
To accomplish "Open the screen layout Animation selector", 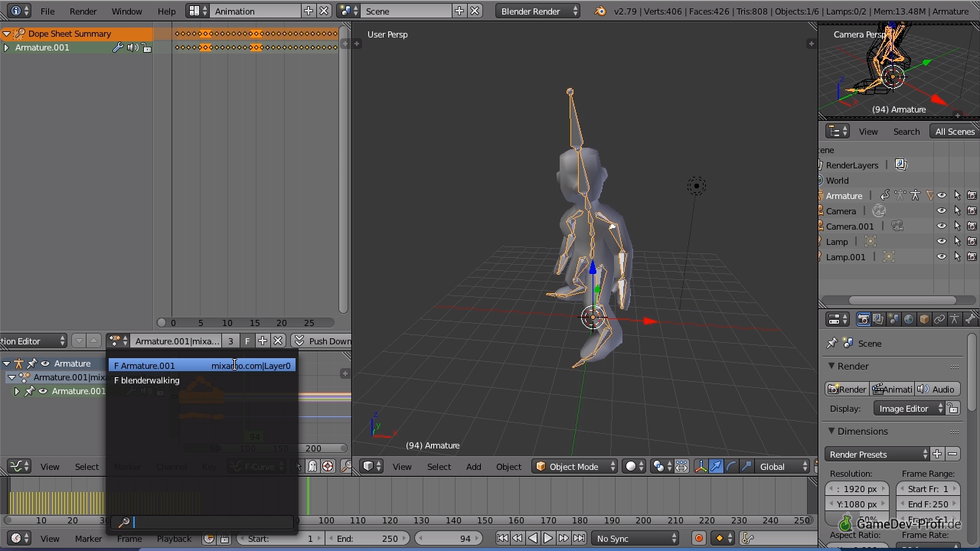I will pos(198,11).
